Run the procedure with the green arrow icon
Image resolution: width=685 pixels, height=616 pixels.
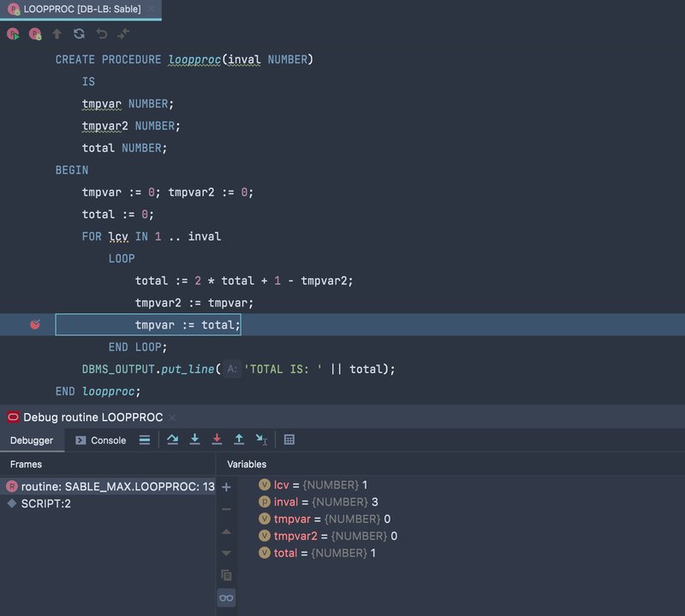[x=13, y=34]
